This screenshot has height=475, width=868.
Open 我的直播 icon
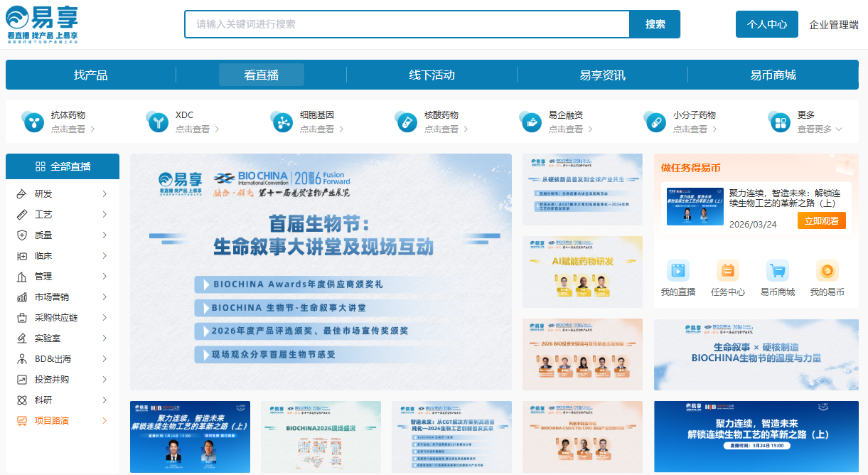(x=677, y=271)
